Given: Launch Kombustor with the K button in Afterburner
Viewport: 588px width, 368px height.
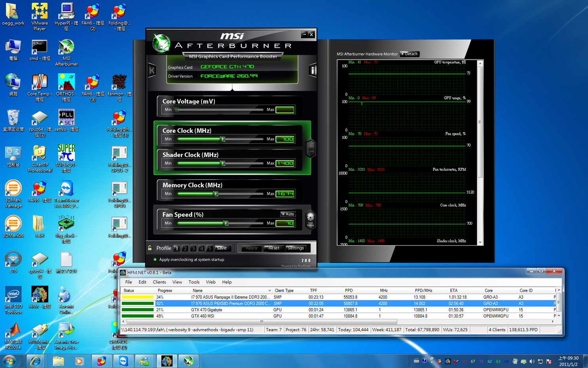Looking at the screenshot, I should click(152, 71).
